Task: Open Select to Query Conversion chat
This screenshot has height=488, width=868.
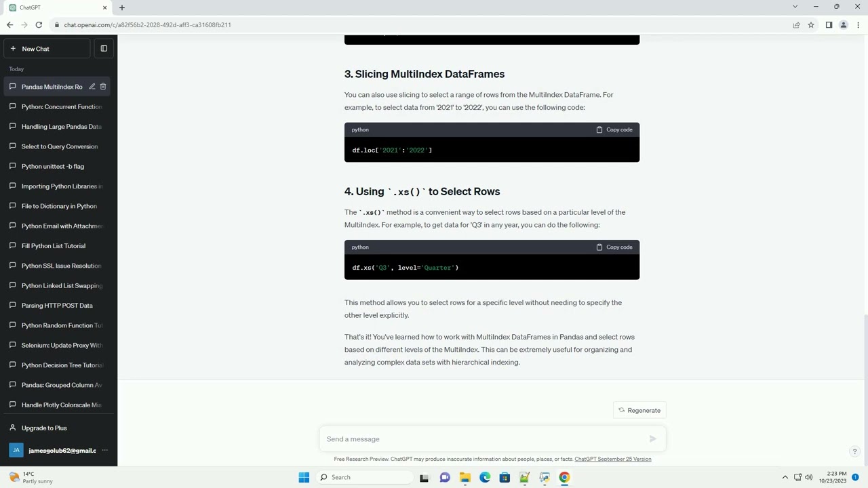Action: point(58,146)
